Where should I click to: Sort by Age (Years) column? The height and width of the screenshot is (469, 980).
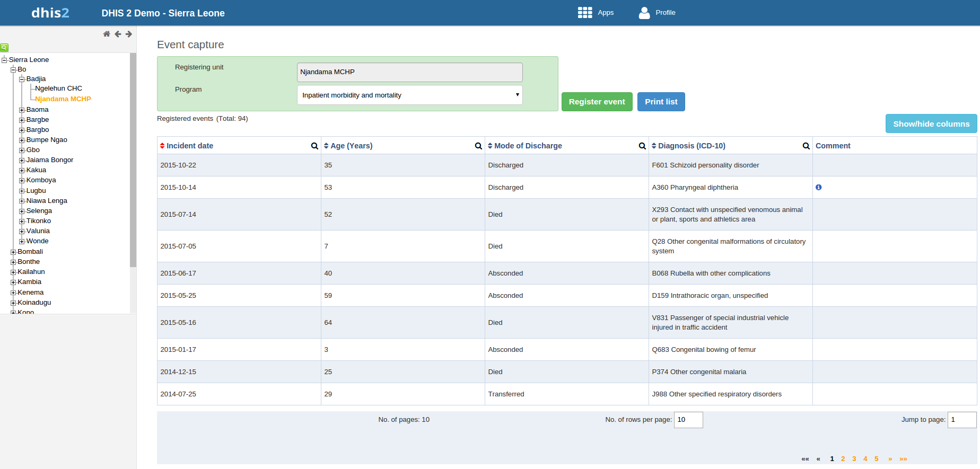351,146
